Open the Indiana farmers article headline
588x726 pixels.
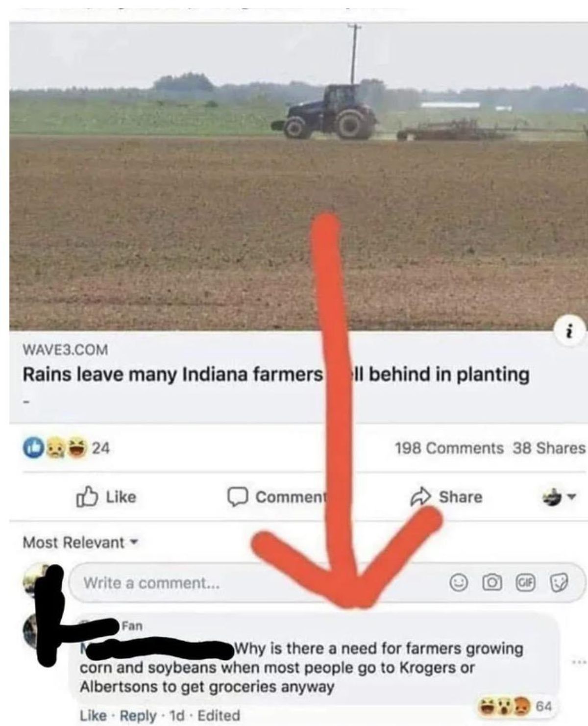pyautogui.click(x=276, y=375)
